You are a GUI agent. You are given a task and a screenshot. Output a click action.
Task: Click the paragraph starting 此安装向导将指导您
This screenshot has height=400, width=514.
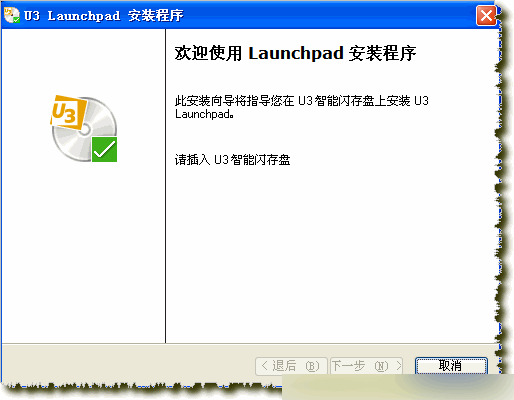coord(302,107)
